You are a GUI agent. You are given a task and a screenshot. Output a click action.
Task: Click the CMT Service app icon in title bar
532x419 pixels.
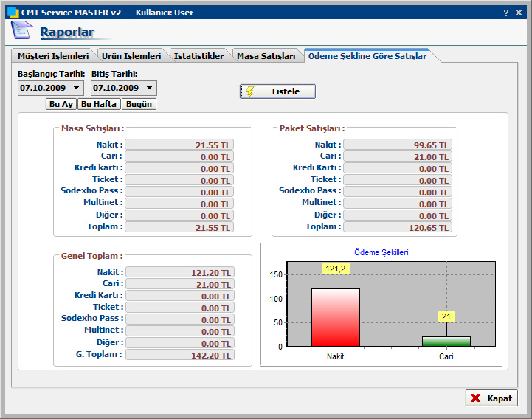[x=13, y=13]
